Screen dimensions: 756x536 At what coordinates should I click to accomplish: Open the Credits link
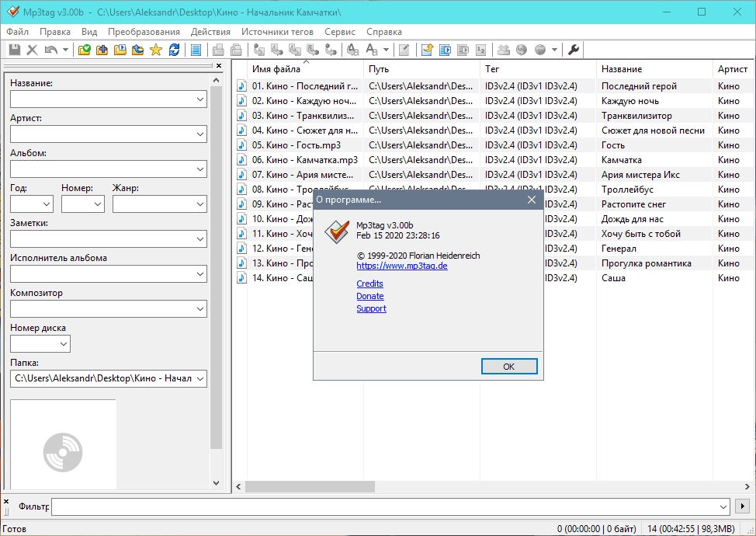coord(369,284)
